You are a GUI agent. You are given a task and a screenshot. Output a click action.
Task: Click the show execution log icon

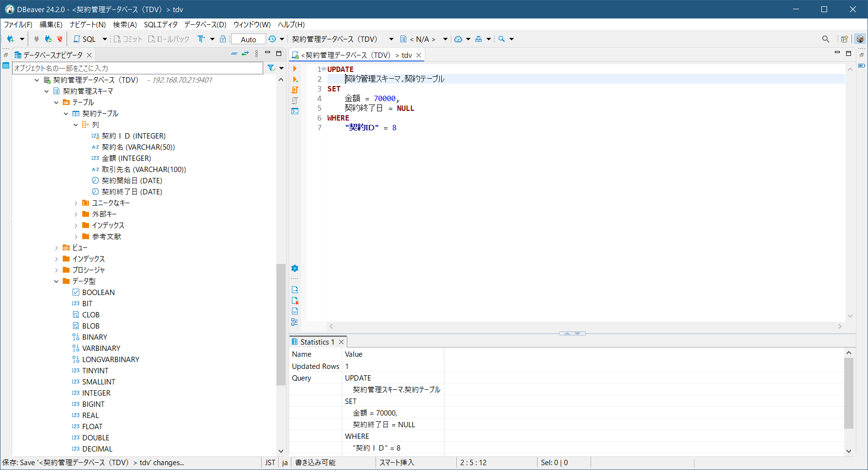tap(295, 300)
